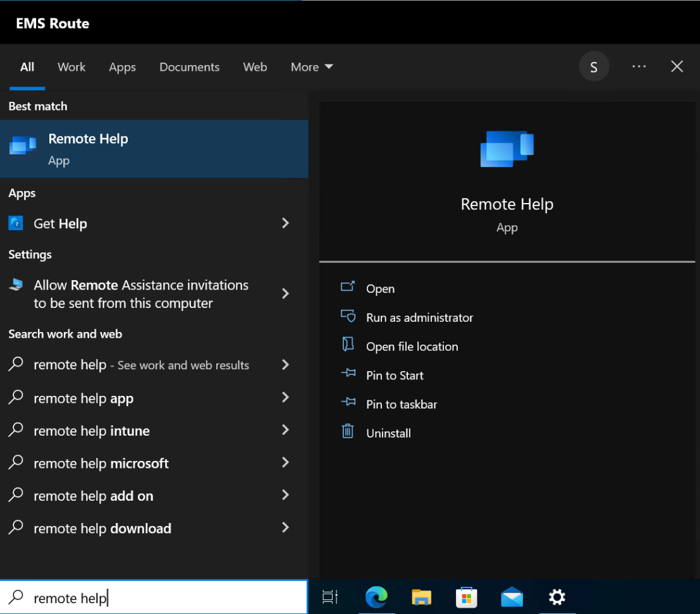700x614 pixels.
Task: Expand the Allow Remote Assistance invitations setting
Action: (x=285, y=293)
